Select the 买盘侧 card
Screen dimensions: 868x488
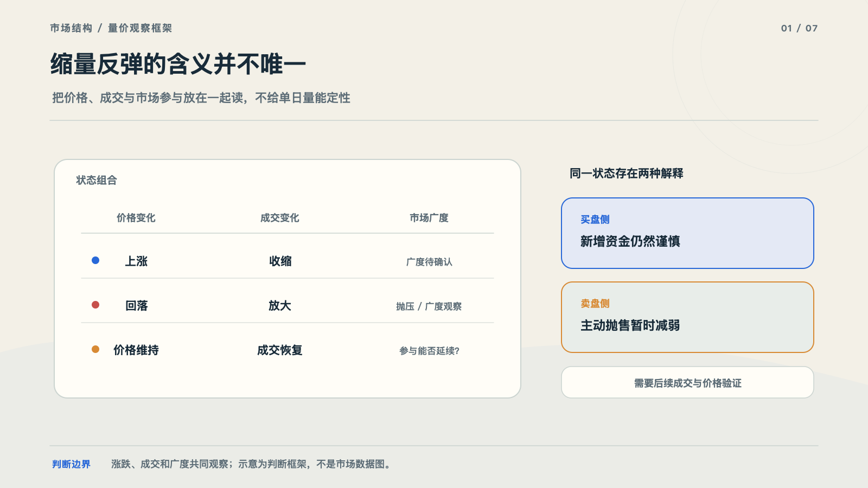coord(687,233)
